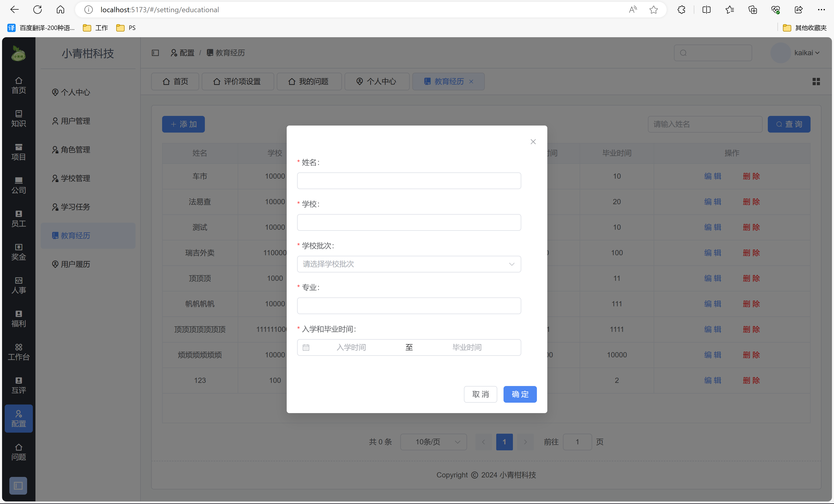Click 删除 in the 法易查 row
The image size is (834, 504).
point(751,202)
